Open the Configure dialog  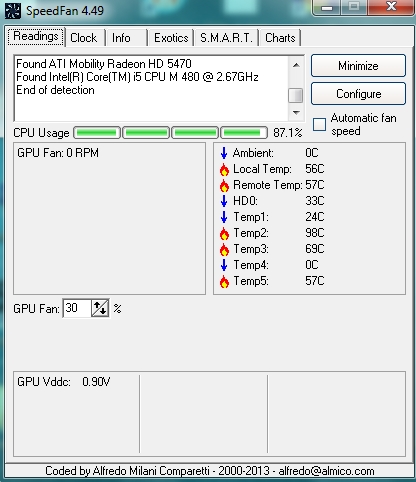(358, 94)
